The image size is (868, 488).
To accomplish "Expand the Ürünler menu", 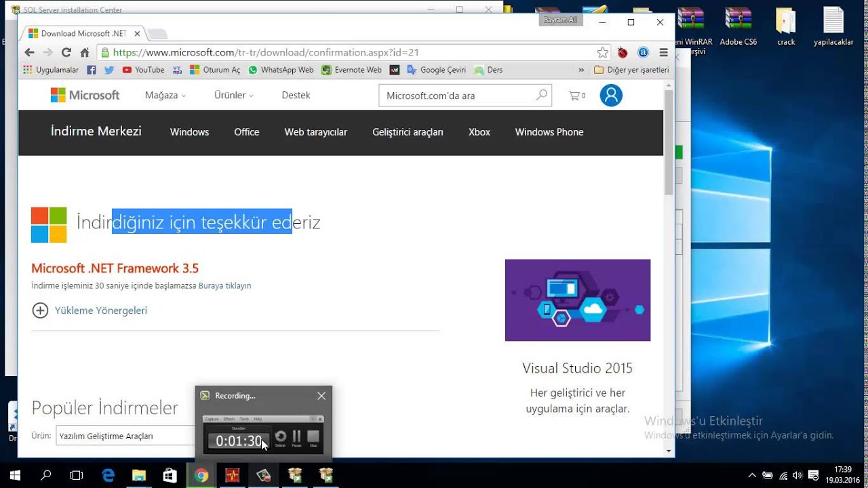I will point(233,96).
